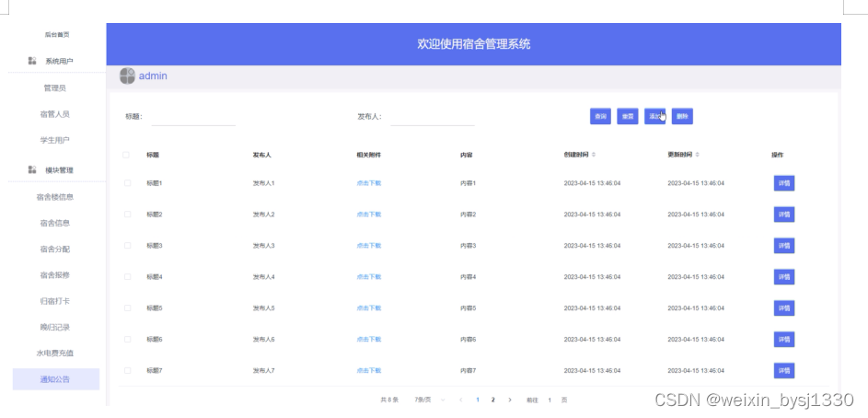Click the 系统用户 grid icon
Viewport: 868px width, 418px height.
click(32, 61)
